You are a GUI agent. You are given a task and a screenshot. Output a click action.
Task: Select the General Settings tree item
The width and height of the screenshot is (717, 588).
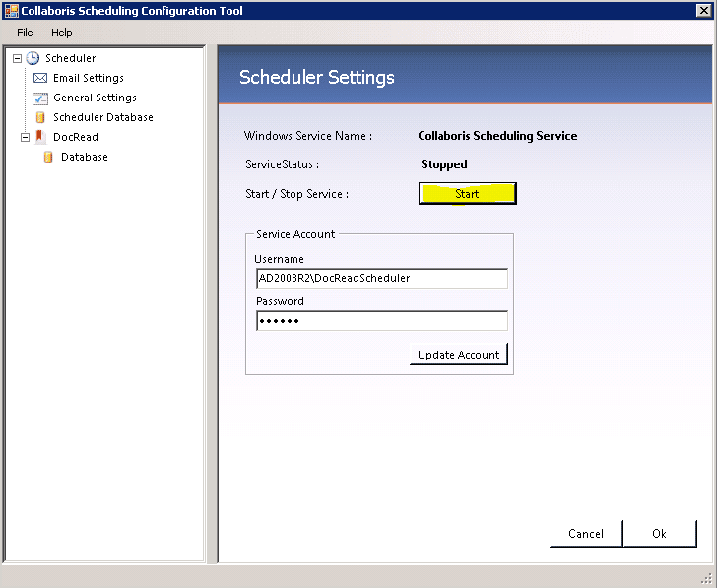coord(95,98)
